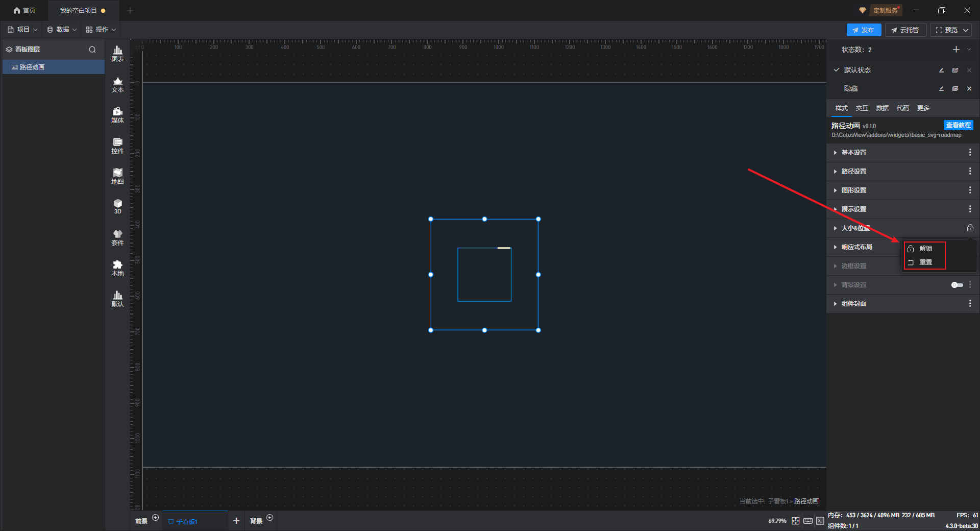Screen dimensions: 980x531
Task: Open the 套件 kit components panel
Action: (x=117, y=237)
